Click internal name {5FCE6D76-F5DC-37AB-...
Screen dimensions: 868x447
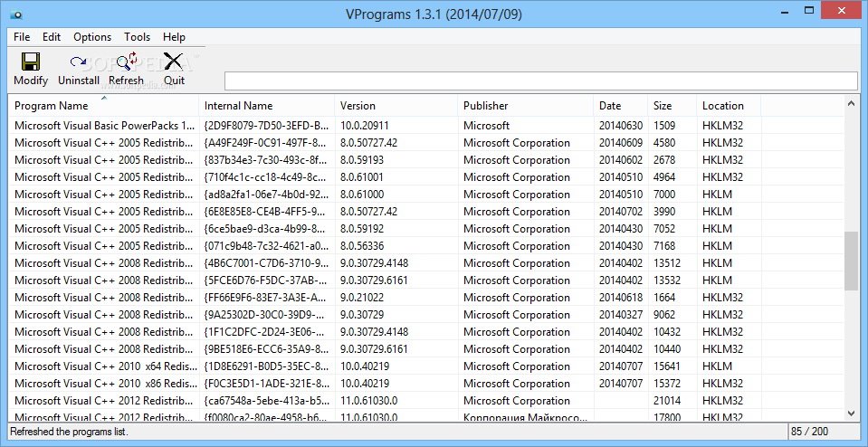click(265, 280)
